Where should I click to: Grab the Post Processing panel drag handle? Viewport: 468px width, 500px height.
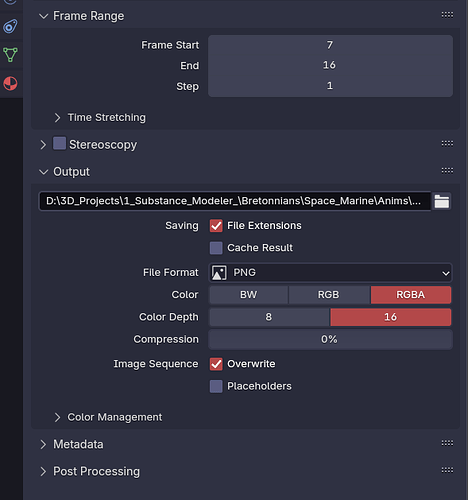(447, 470)
